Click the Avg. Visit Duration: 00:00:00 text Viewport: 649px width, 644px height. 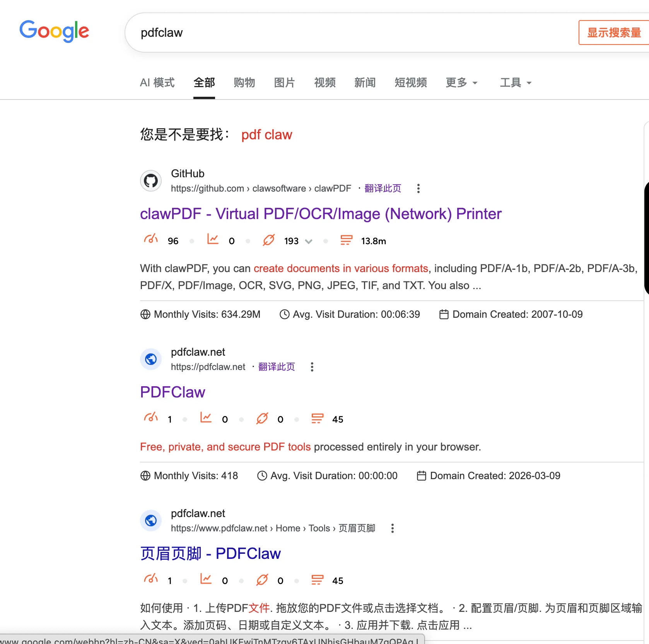coord(334,476)
